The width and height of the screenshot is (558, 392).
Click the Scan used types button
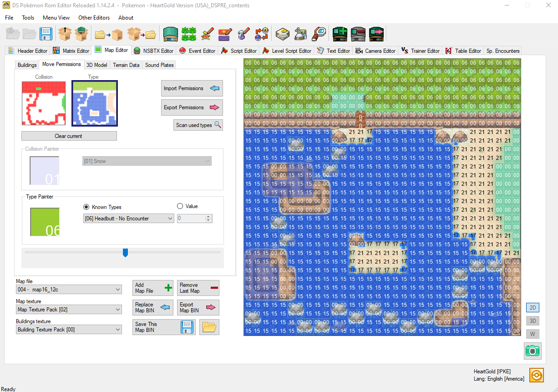coord(198,124)
